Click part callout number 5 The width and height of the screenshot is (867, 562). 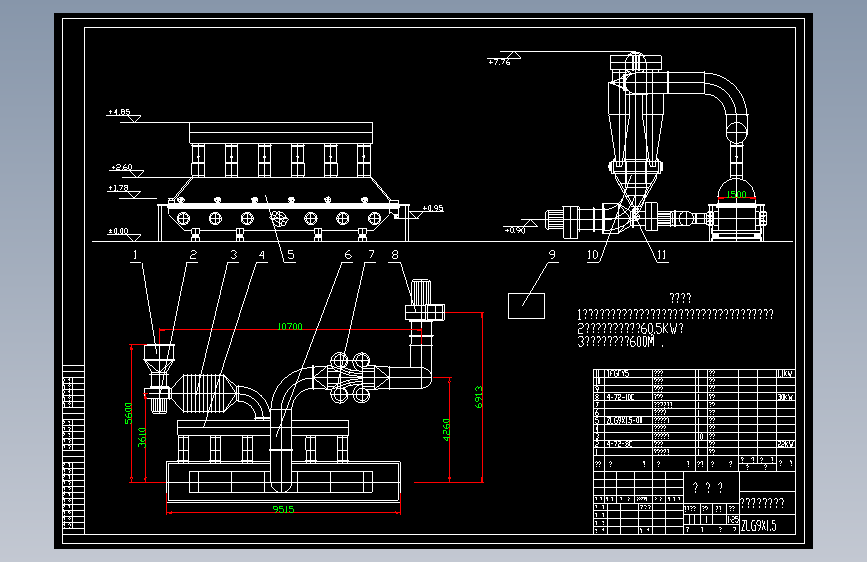point(290,255)
